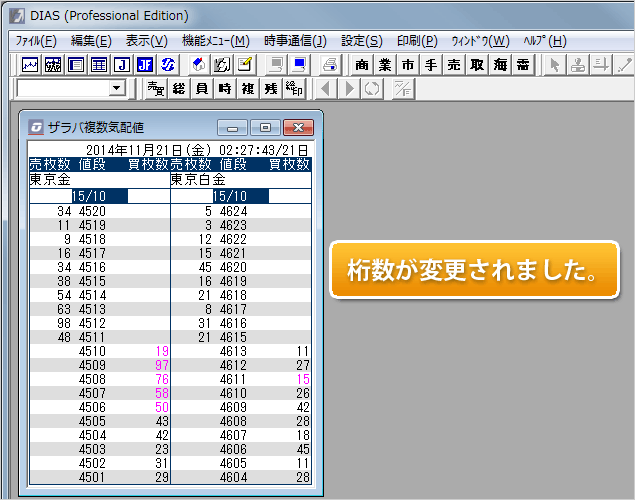Click the 業 toolbar button

pyautogui.click(x=386, y=65)
